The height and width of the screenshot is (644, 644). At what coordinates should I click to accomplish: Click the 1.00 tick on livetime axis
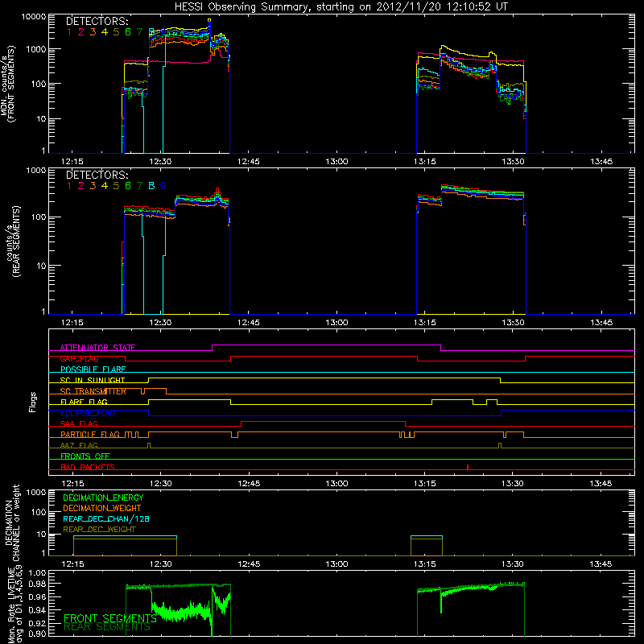(x=37, y=573)
